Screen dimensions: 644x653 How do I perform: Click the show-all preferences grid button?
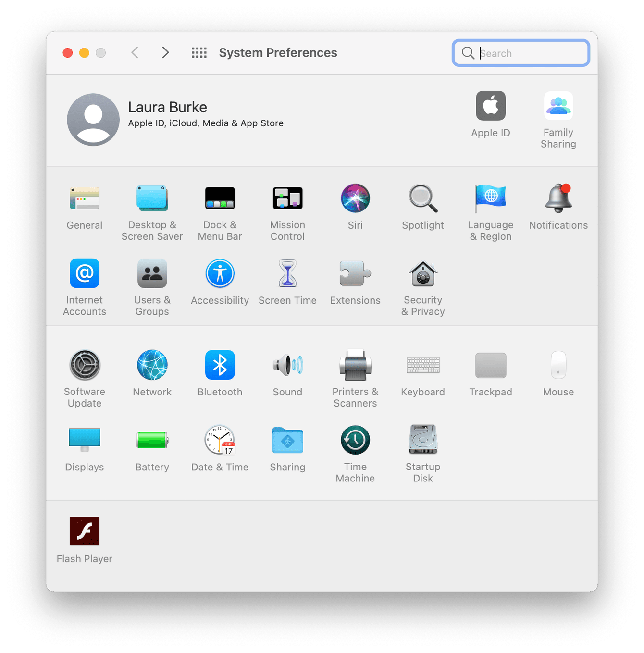coord(199,53)
